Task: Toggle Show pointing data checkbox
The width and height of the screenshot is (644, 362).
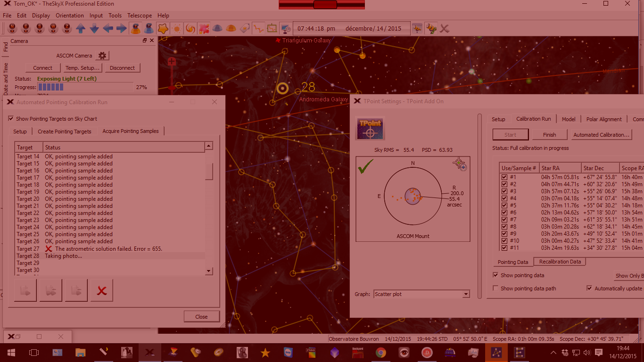Action: click(x=495, y=275)
